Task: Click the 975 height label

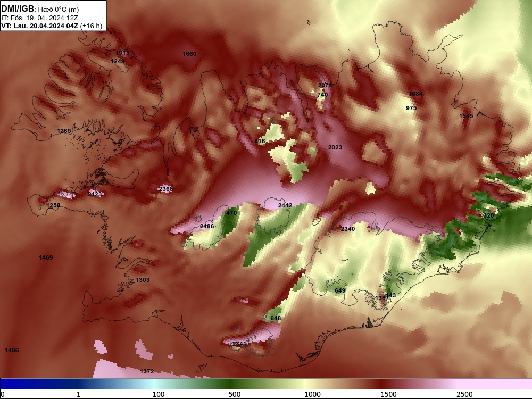Action: click(411, 108)
